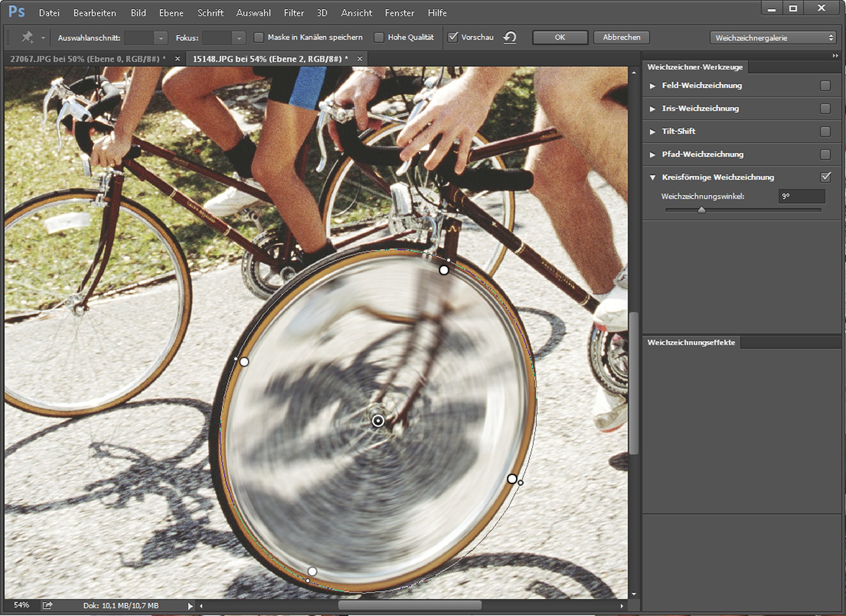Minimize the Photoshop window
The width and height of the screenshot is (846, 616).
pos(772,8)
